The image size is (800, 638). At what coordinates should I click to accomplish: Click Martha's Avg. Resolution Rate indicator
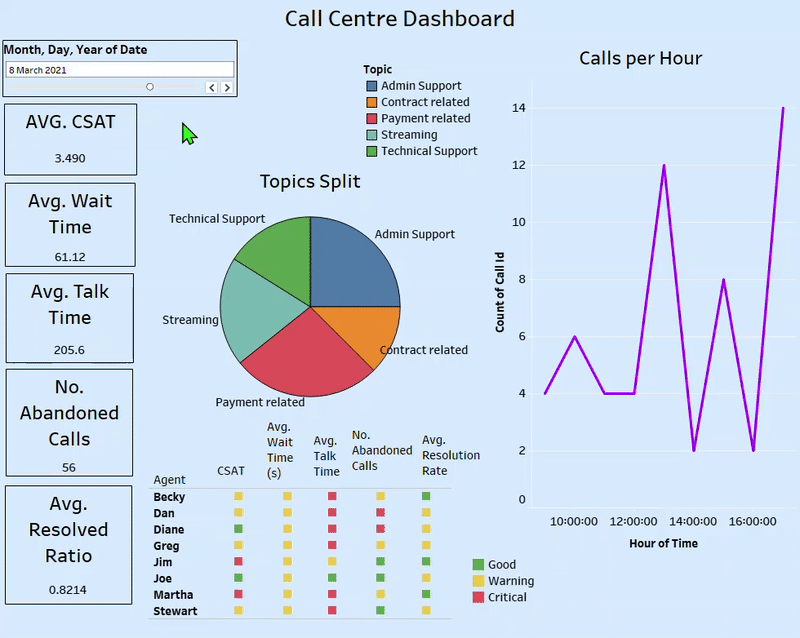[426, 594]
